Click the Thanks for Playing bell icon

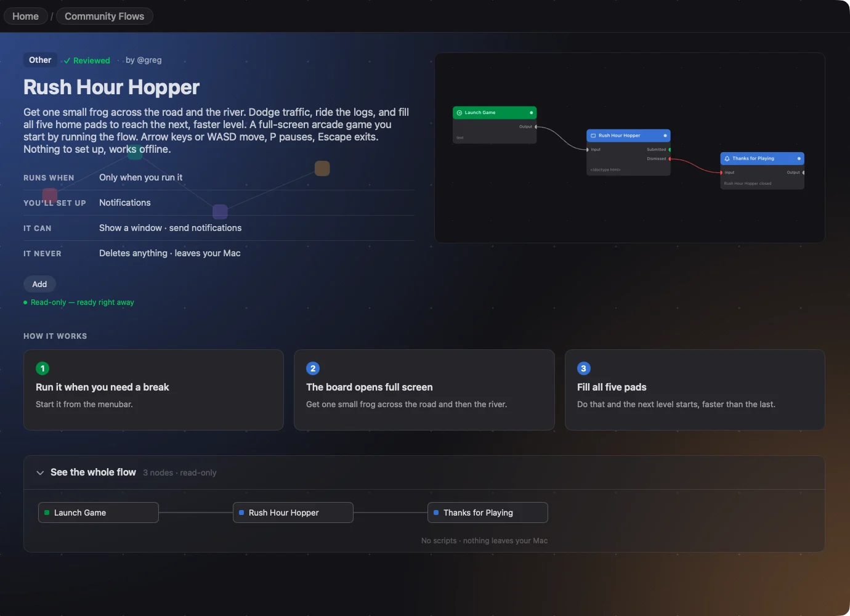(x=727, y=158)
